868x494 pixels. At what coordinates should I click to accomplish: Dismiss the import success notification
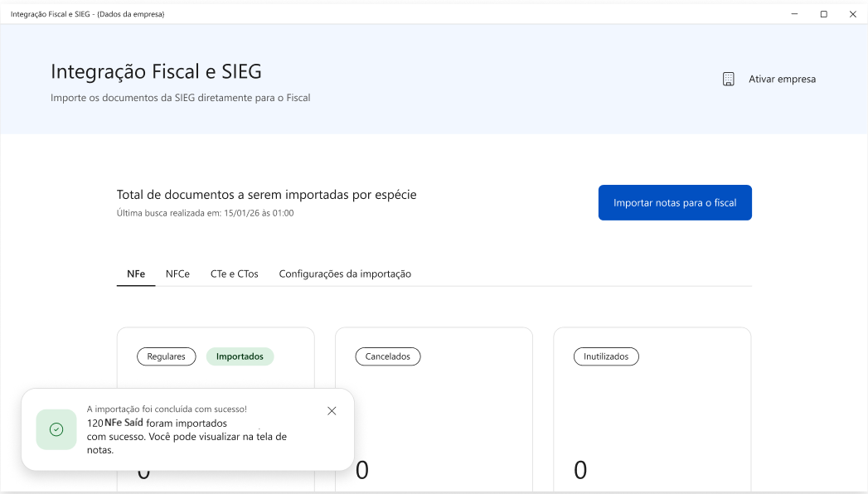(x=332, y=411)
